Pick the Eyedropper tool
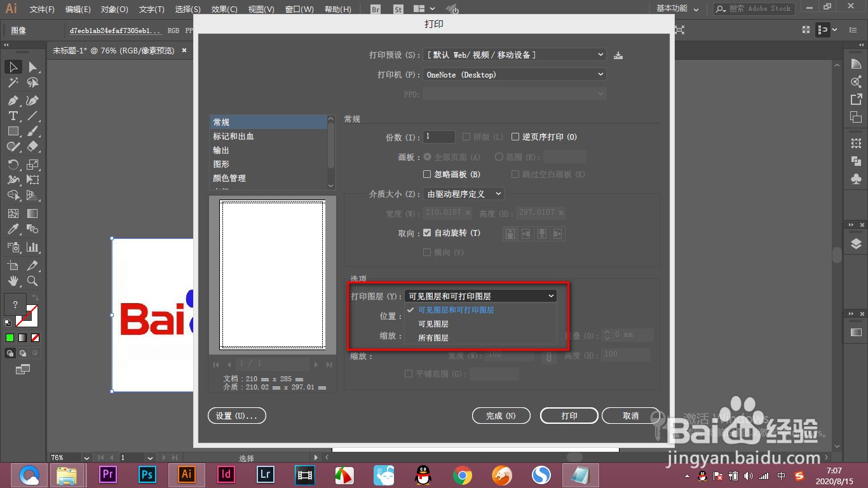The width and height of the screenshot is (868, 488). (x=13, y=229)
